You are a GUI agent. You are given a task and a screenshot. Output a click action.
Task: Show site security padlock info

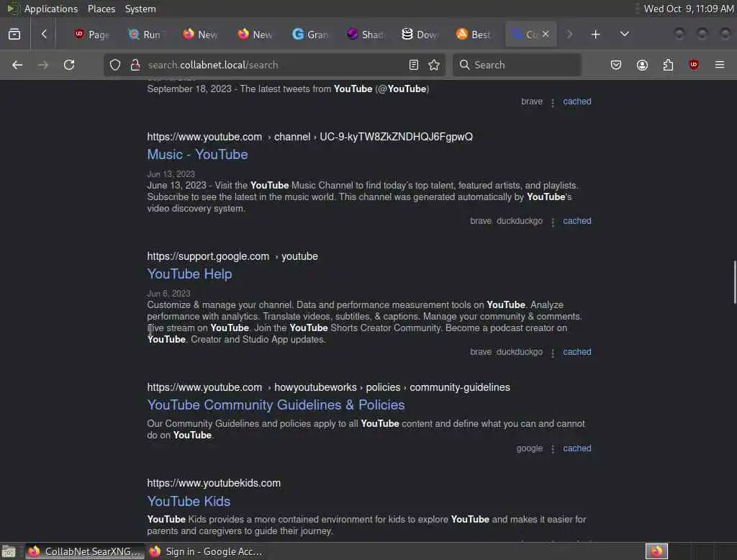pos(135,65)
